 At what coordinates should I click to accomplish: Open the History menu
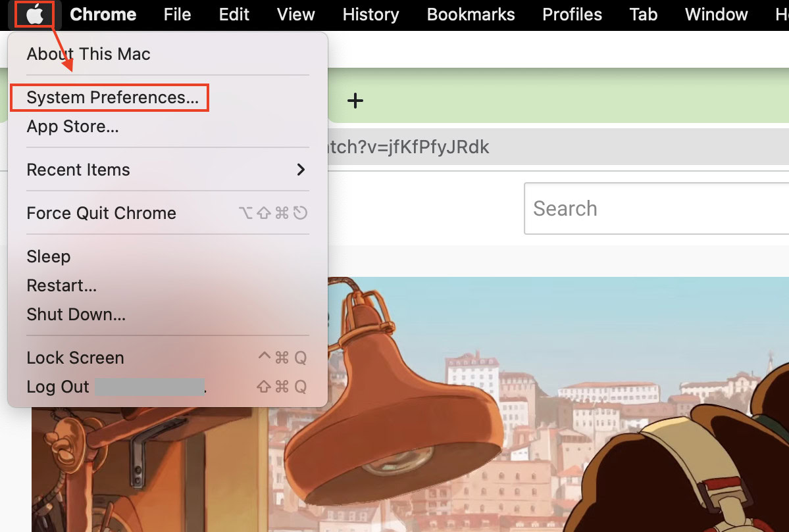pos(370,14)
